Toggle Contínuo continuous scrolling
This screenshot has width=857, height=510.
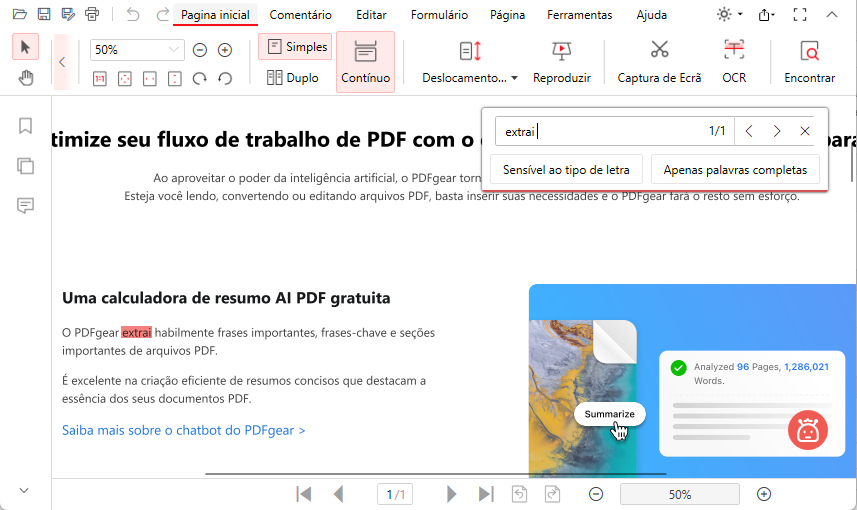coord(365,62)
